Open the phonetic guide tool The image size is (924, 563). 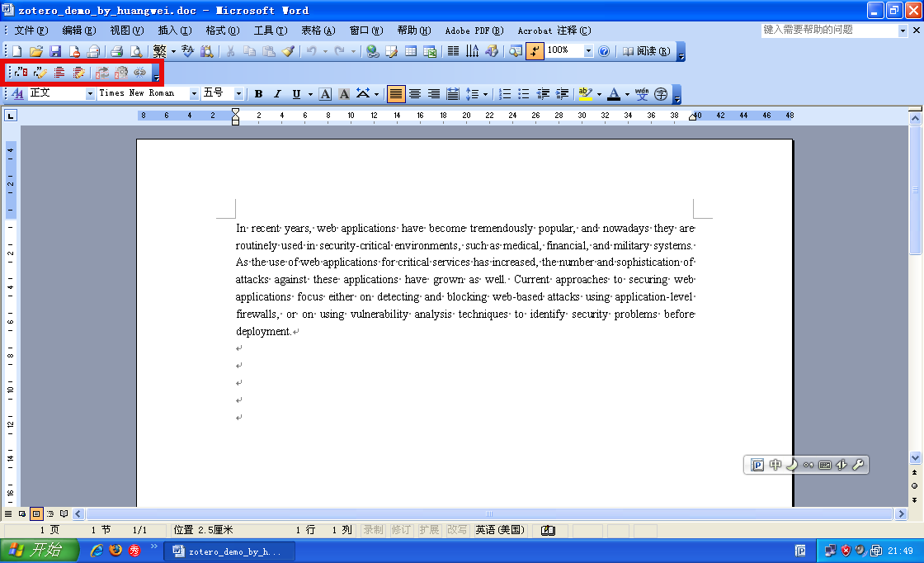(642, 94)
